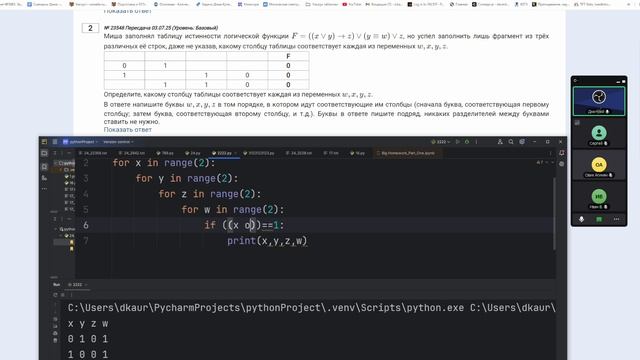Viewport: 640px width, 360px height.
Task: Open more run actions menu
Action: 476,142
